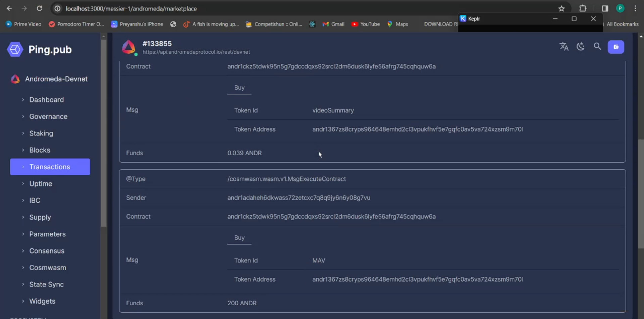Viewport: 644px width, 319px height.
Task: Click the purple wallet connect button
Action: click(x=616, y=47)
